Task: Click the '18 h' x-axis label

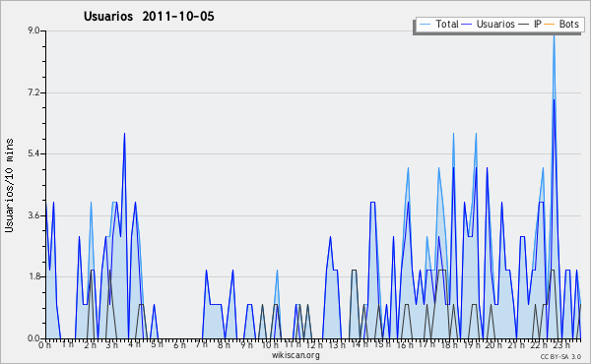Action: pos(449,344)
